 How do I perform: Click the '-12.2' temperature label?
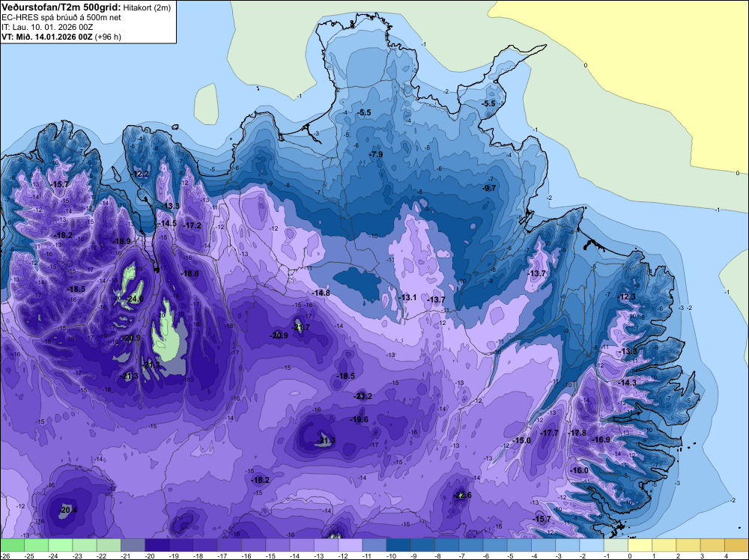coord(140,174)
